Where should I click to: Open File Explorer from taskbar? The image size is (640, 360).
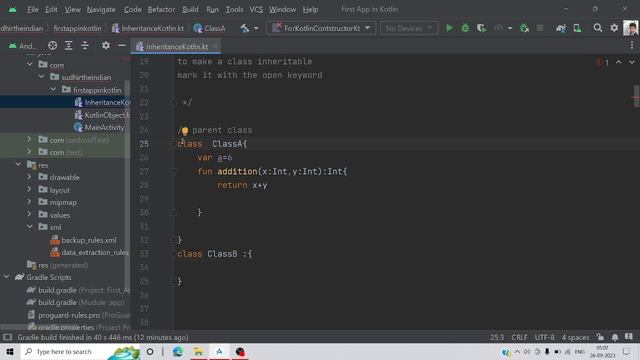198,351
